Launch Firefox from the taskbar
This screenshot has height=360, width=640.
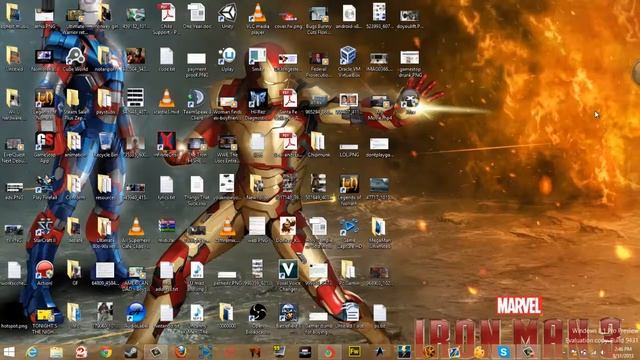tap(181, 352)
